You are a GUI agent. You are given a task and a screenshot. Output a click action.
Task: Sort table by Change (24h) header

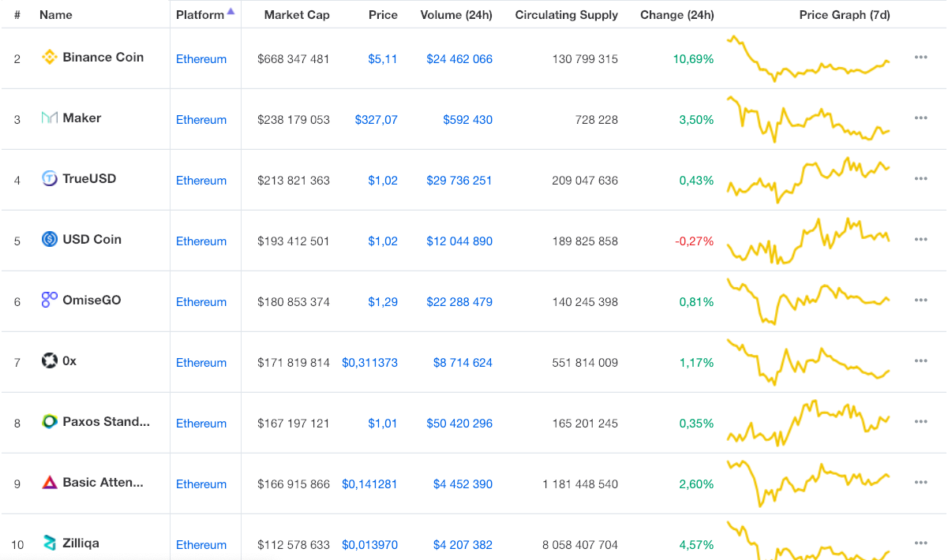tap(677, 15)
